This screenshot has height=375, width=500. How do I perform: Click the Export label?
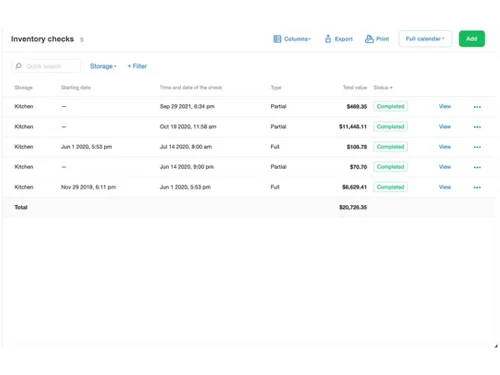point(343,39)
